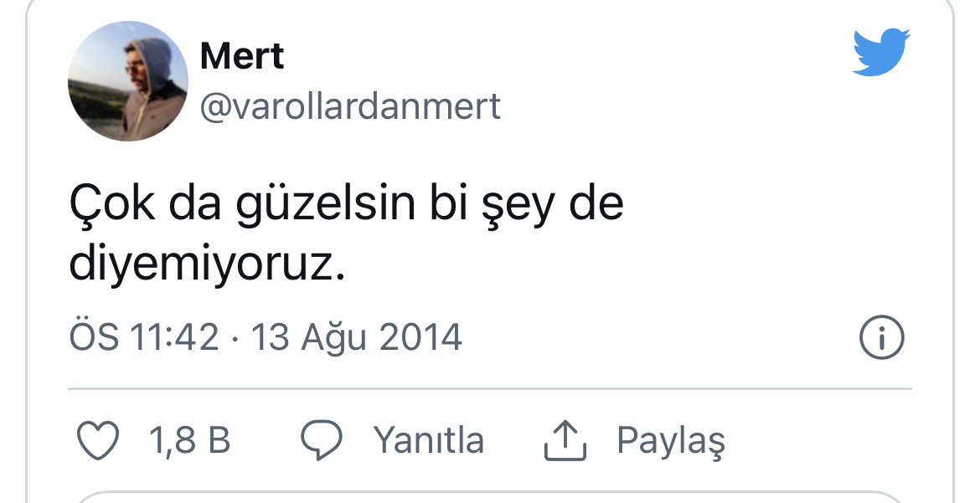980x503 pixels.
Task: Click the display name Mert
Action: (242, 56)
